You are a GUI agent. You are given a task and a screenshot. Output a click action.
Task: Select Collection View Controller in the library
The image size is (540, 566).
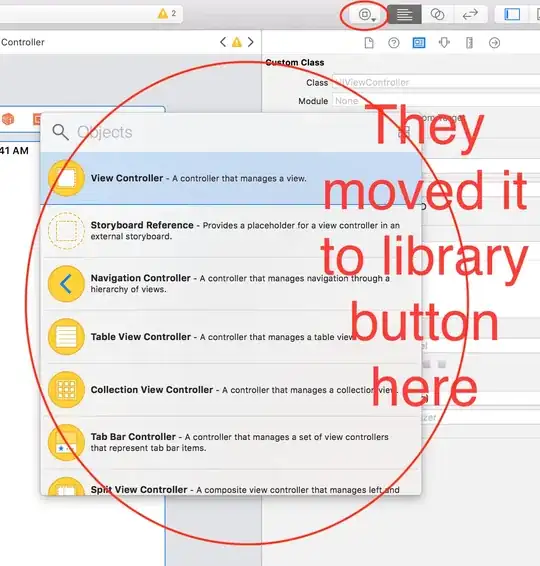231,390
